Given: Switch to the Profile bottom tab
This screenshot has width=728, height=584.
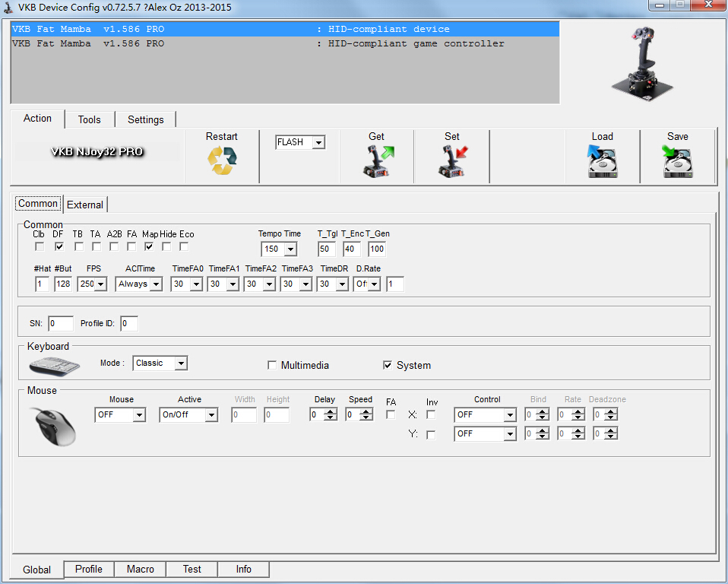Looking at the screenshot, I should click(89, 569).
